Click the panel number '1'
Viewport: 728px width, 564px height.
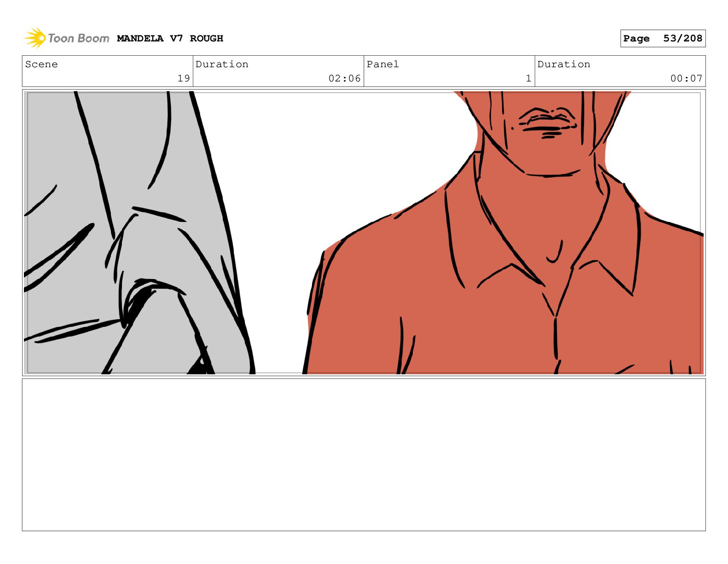(x=529, y=79)
